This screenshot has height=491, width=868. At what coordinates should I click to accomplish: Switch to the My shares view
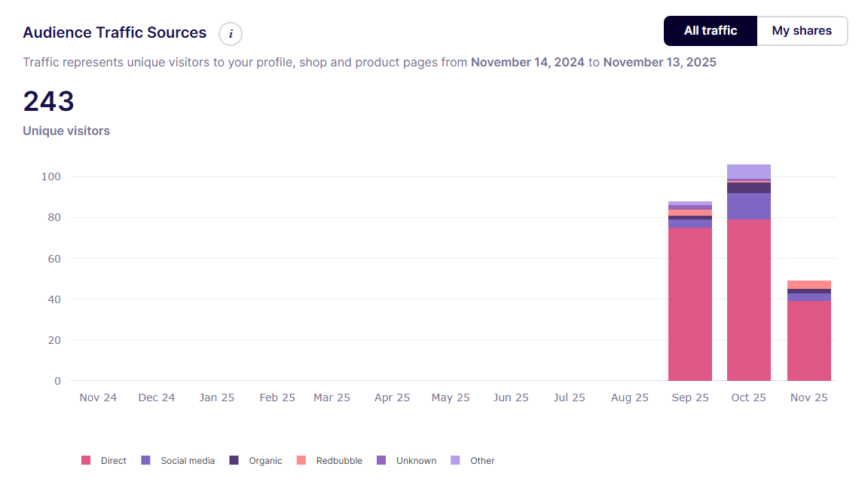(802, 31)
